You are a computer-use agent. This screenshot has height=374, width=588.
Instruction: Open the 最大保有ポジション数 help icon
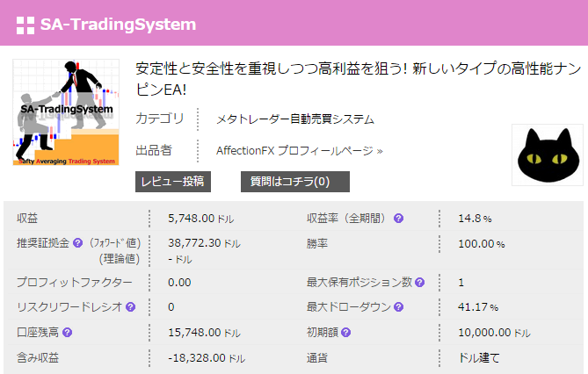(419, 282)
